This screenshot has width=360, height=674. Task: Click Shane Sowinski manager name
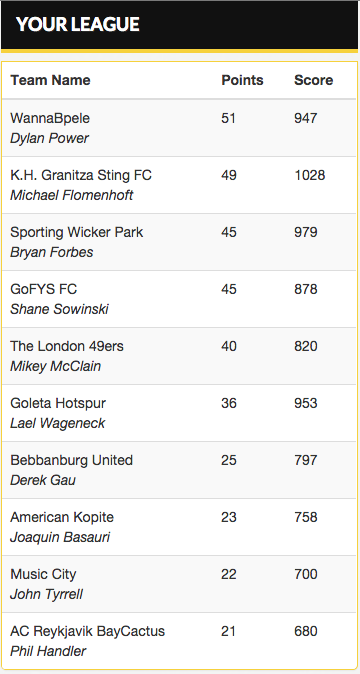(59, 309)
